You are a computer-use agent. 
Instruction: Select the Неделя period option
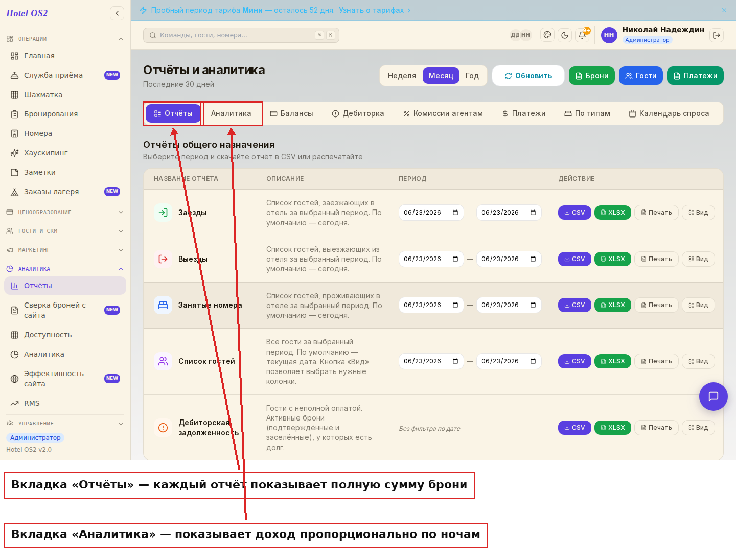(x=402, y=76)
